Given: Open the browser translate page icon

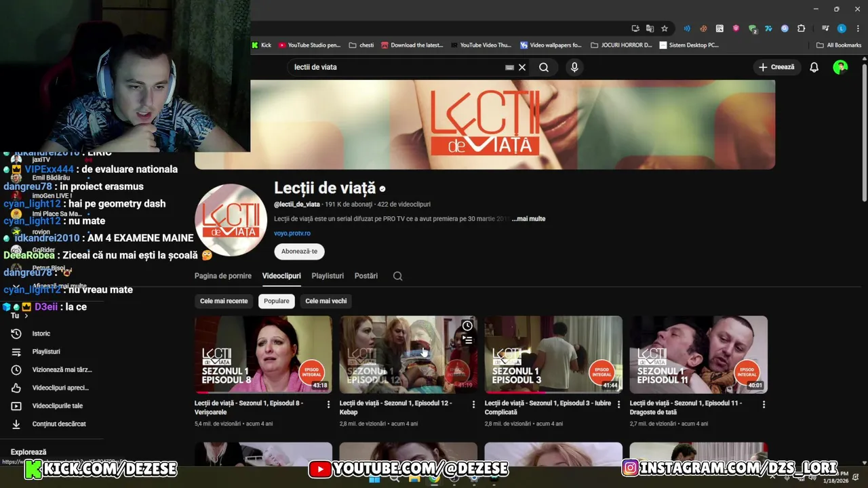Looking at the screenshot, I should point(650,28).
